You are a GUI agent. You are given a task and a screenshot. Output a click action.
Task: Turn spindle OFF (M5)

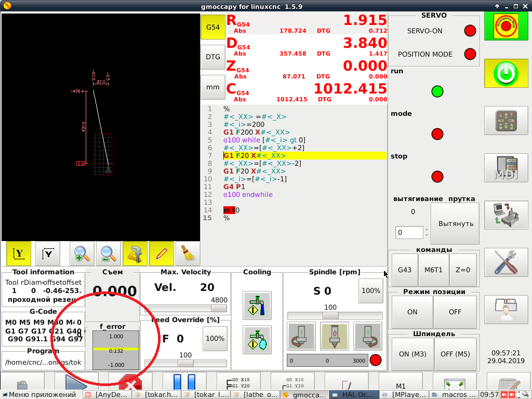pyautogui.click(x=455, y=354)
